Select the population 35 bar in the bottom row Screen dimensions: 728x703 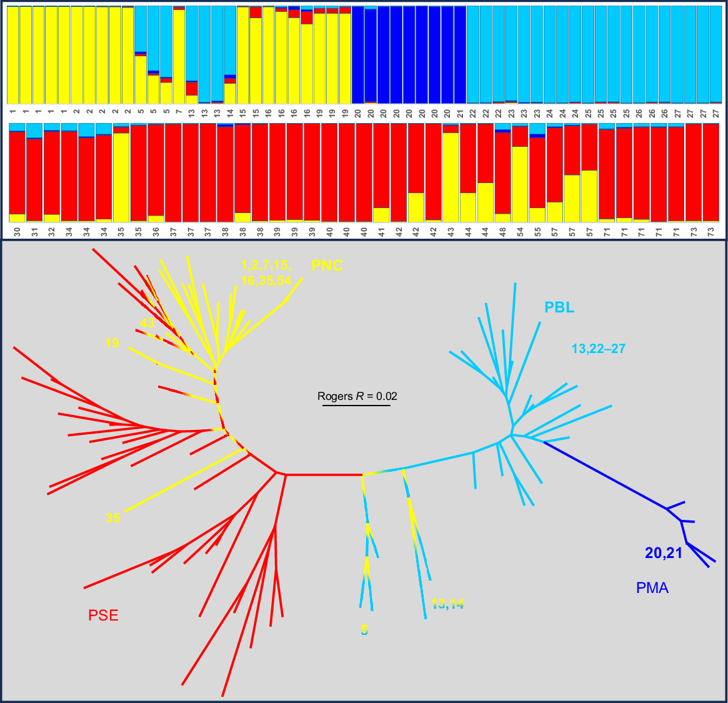point(121,175)
